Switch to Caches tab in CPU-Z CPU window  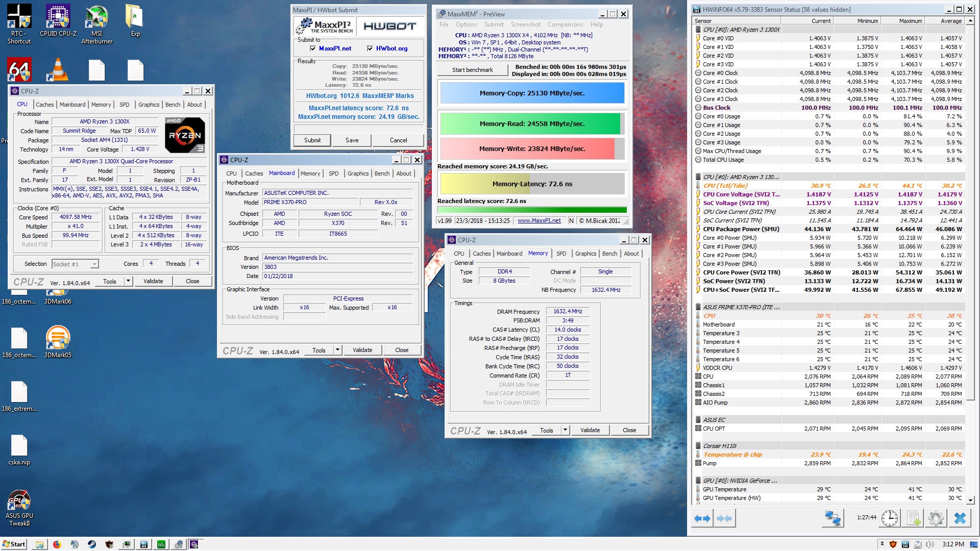tap(44, 105)
